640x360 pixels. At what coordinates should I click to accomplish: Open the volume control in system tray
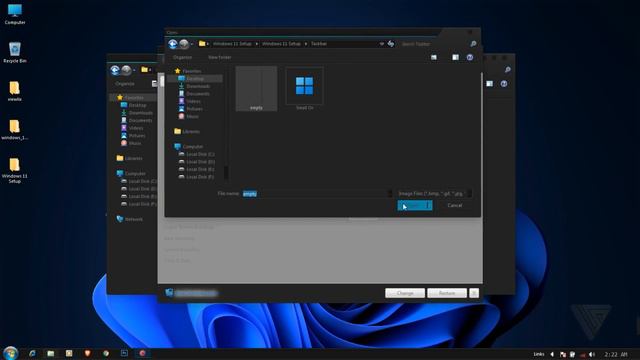592,354
